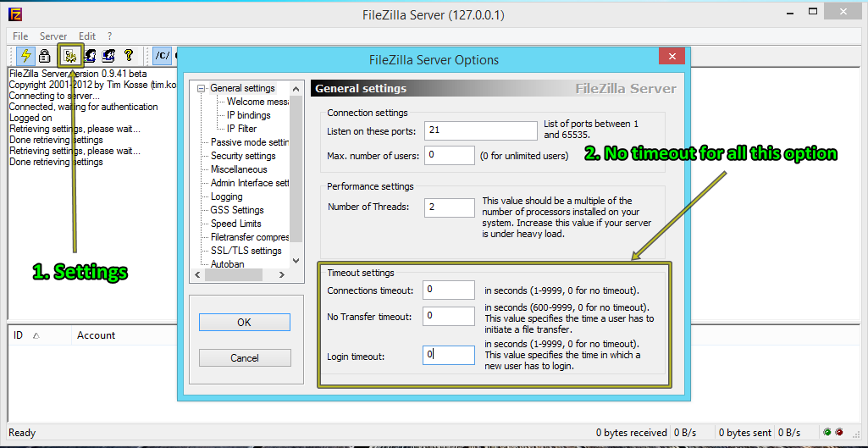Select Filetransfer compression tree item
868x448 pixels.
tap(250, 237)
